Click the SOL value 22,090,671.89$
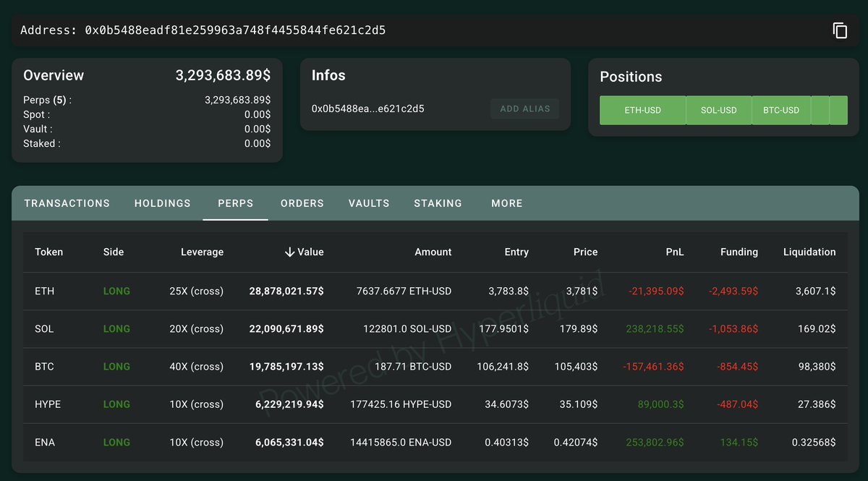Viewport: 868px width, 481px height. 286,328
